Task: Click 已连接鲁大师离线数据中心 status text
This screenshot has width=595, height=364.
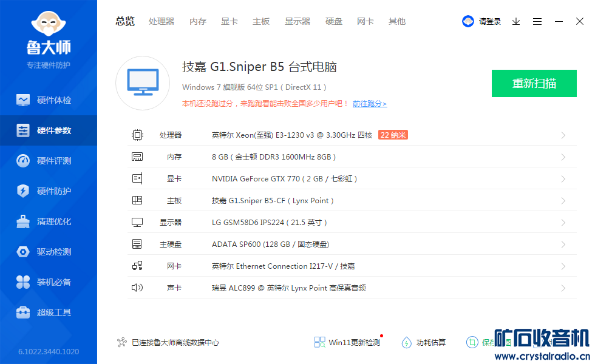Action: tap(175, 342)
